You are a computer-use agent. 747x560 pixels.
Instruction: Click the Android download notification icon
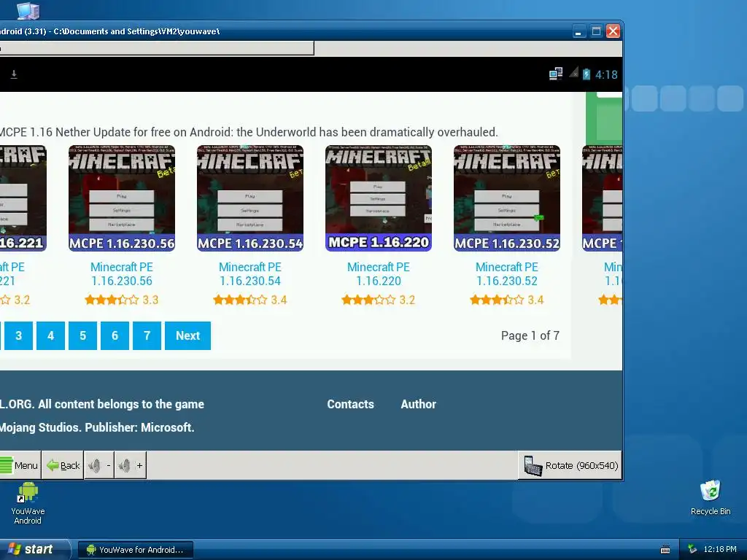pos(14,74)
